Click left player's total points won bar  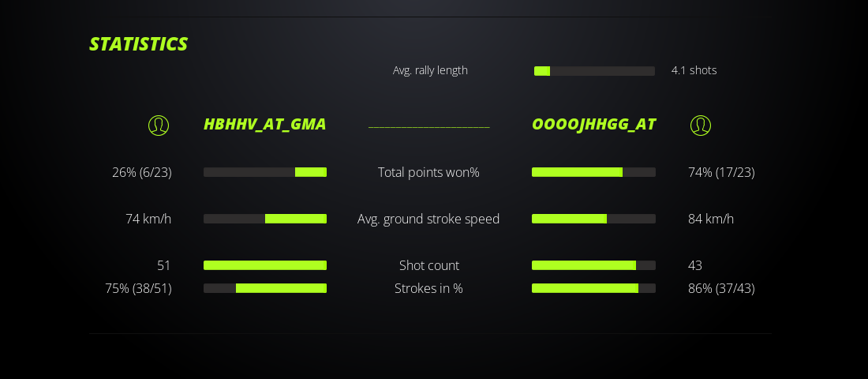(265, 172)
